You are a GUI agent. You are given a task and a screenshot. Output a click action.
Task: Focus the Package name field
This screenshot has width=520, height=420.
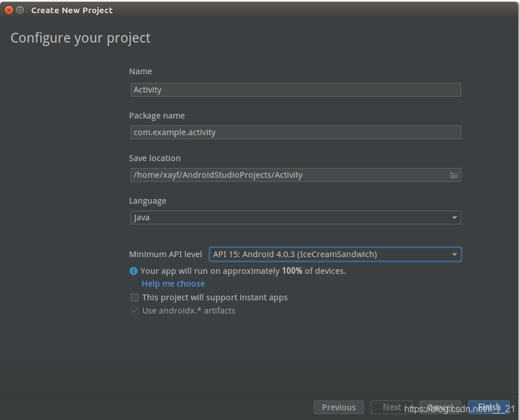click(295, 132)
